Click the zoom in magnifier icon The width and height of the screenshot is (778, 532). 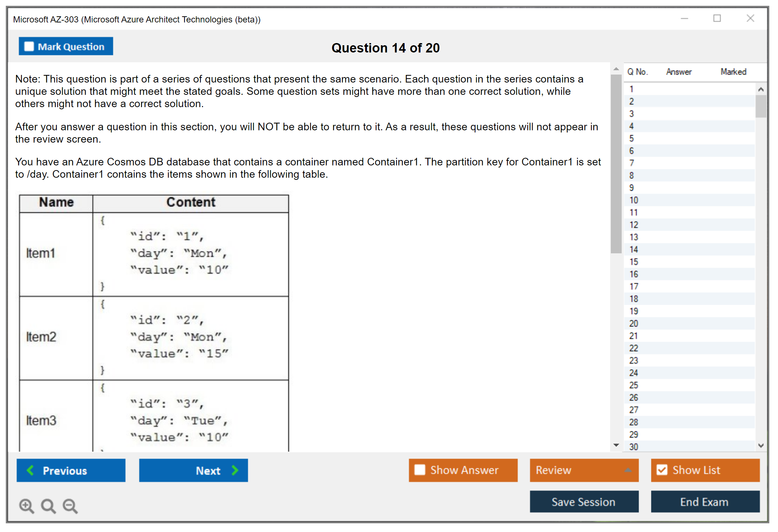(26, 506)
